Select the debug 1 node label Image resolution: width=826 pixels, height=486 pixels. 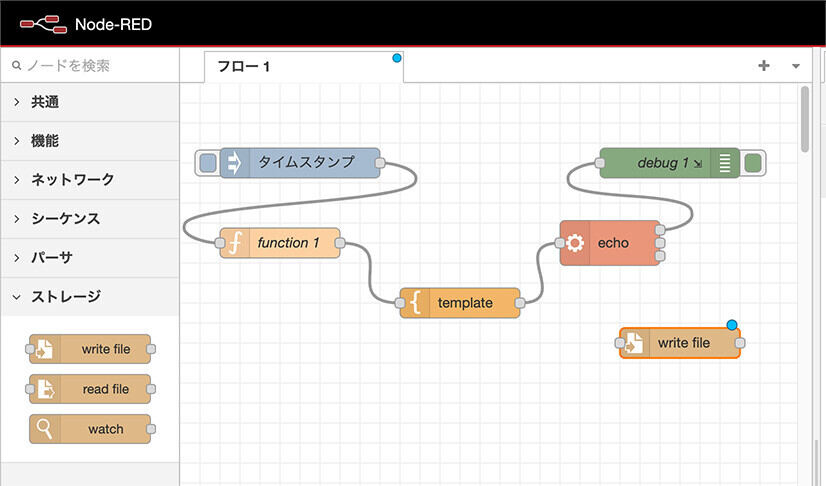(663, 163)
